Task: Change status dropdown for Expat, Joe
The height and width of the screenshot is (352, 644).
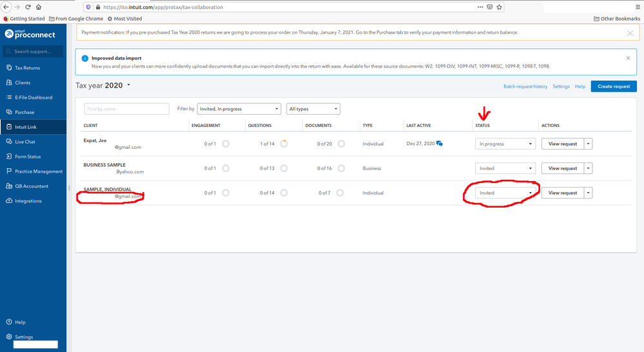Action: click(x=505, y=144)
